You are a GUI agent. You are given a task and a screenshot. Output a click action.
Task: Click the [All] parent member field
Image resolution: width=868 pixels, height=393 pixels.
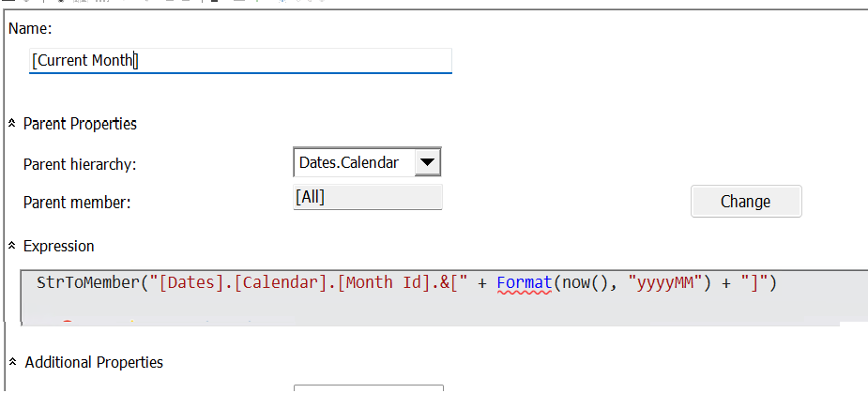[x=367, y=197]
